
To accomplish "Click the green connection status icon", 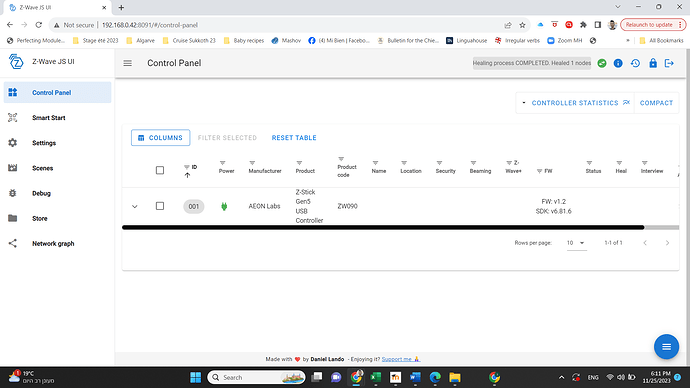I will [602, 63].
